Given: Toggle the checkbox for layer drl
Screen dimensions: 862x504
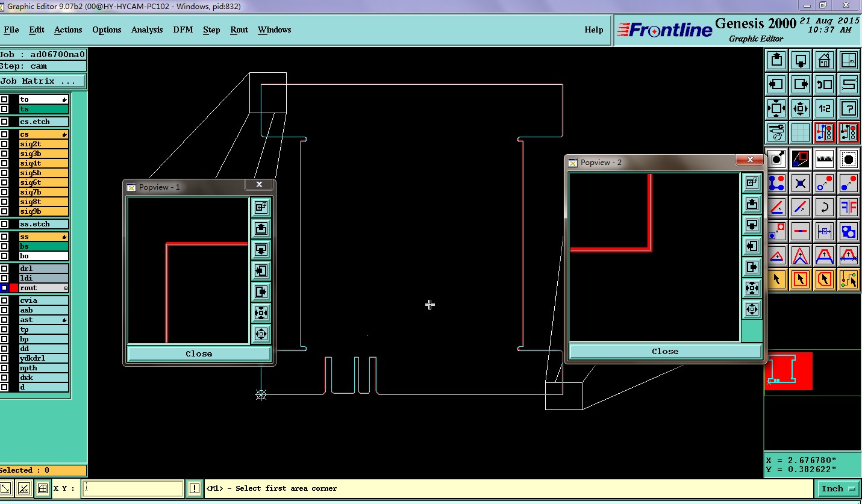Looking at the screenshot, I should coord(4,269).
